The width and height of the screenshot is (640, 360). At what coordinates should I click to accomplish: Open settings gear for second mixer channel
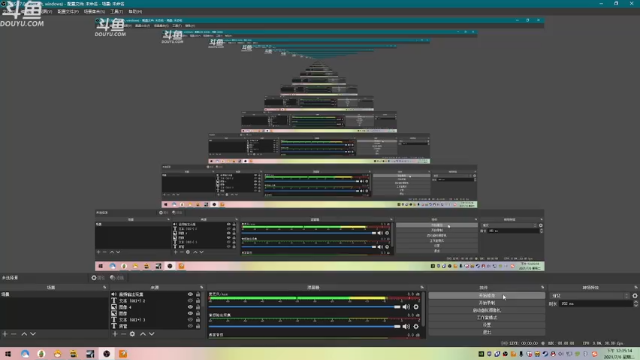click(x=416, y=326)
